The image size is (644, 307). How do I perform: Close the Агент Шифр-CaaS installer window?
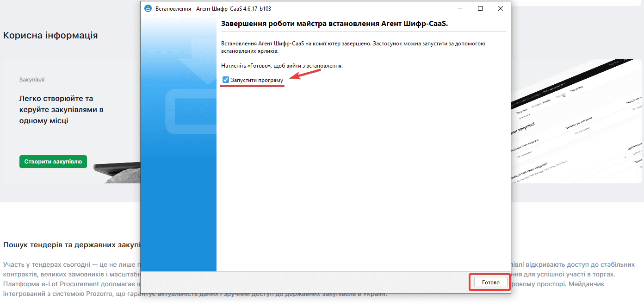coord(501,8)
